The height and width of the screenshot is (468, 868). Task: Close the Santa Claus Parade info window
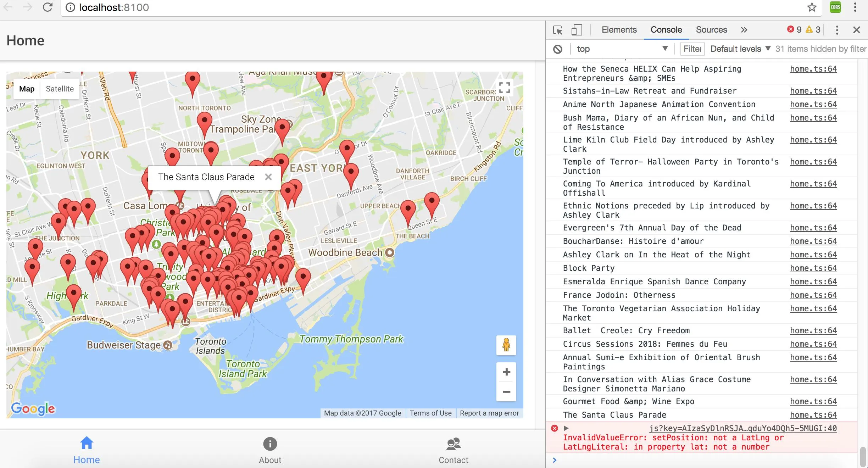point(268,177)
